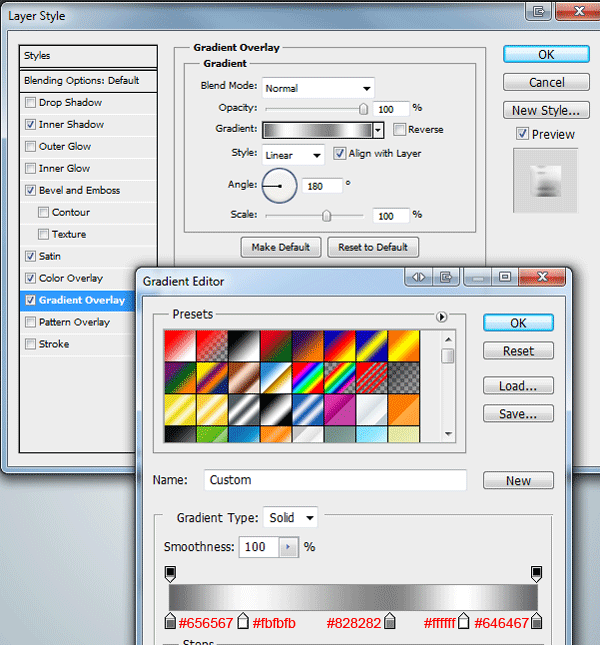This screenshot has height=645, width=600.
Task: Enable the Contour checkbox
Action: [x=44, y=212]
